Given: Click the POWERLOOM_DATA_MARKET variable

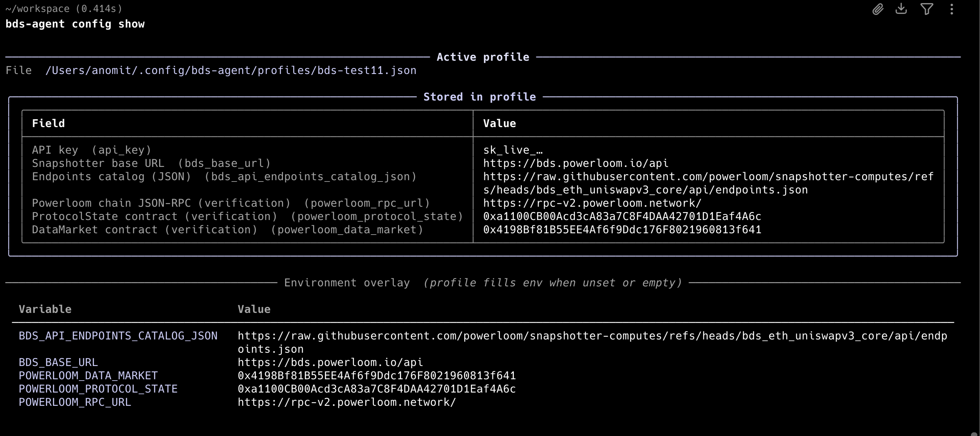Looking at the screenshot, I should tap(88, 376).
